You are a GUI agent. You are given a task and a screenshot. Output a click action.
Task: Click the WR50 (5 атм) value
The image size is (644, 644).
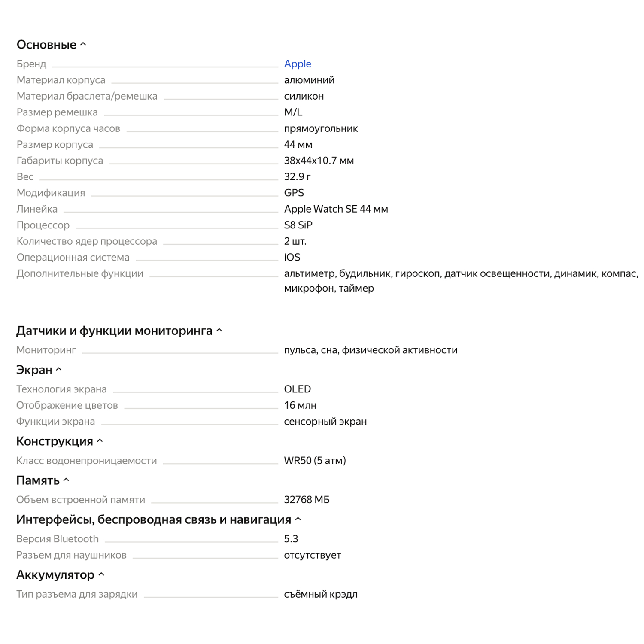(315, 461)
